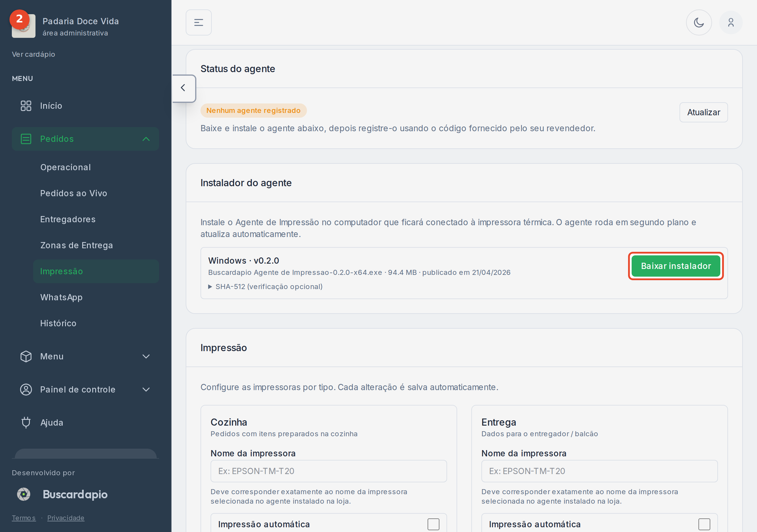
Task: Open the user profile icon
Action: tap(731, 22)
